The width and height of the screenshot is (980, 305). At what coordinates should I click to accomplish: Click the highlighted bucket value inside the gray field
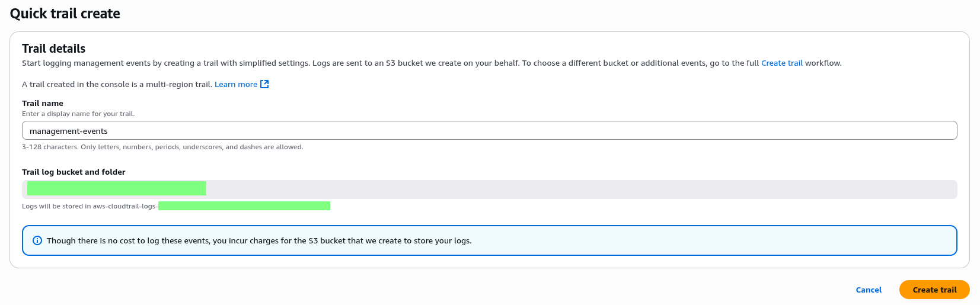click(117, 188)
